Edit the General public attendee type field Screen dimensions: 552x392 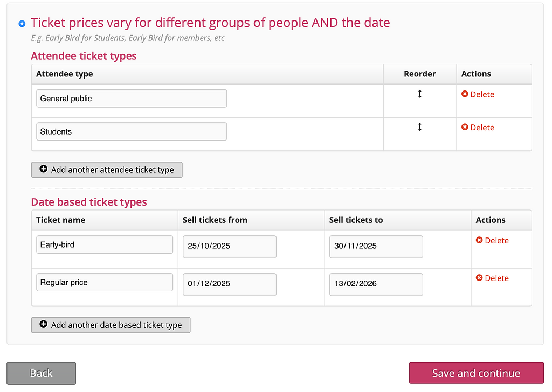tap(132, 99)
